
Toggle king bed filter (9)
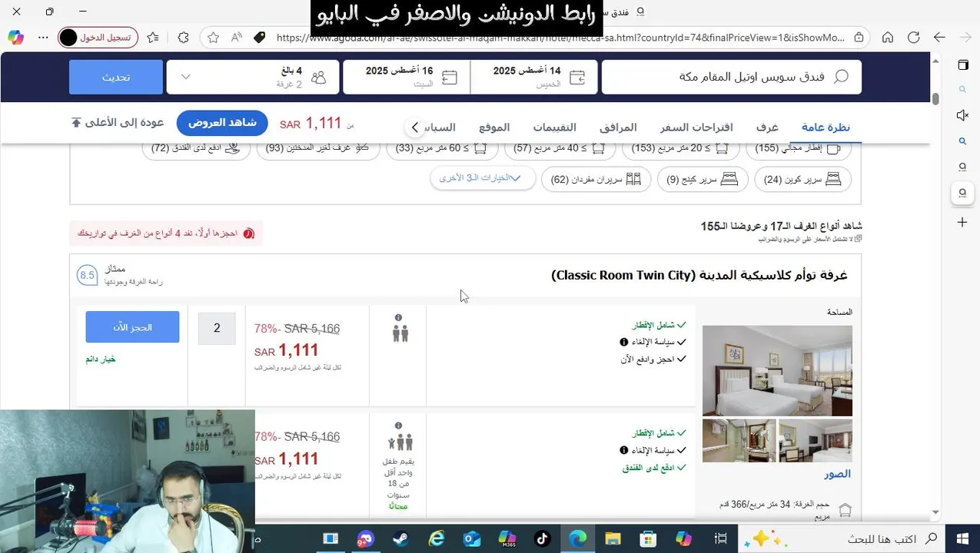click(703, 179)
